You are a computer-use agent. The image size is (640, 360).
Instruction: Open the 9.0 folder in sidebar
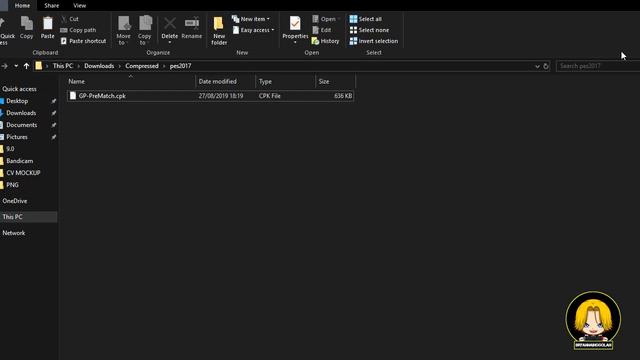10,149
